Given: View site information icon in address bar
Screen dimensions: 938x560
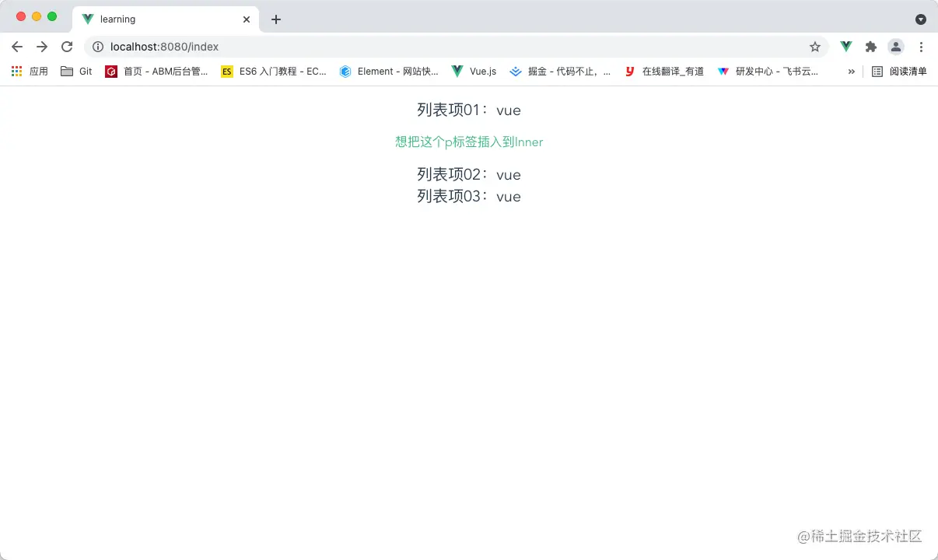Looking at the screenshot, I should [x=98, y=47].
